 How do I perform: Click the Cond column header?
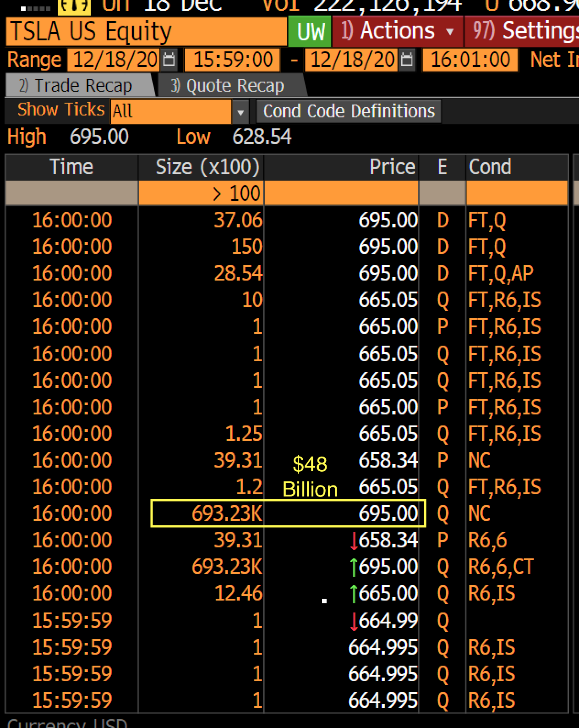coord(517,167)
